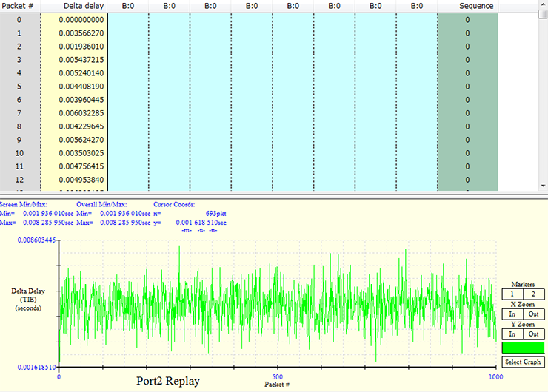Click X Zoom Out button
The height and width of the screenshot is (392, 548).
pyautogui.click(x=534, y=314)
